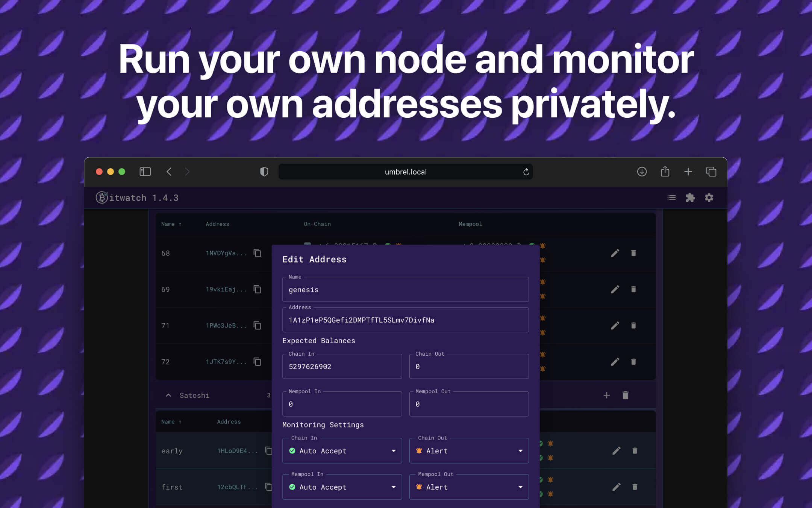Image resolution: width=812 pixels, height=508 pixels.
Task: Open the list view icon next to the gear
Action: tap(671, 198)
